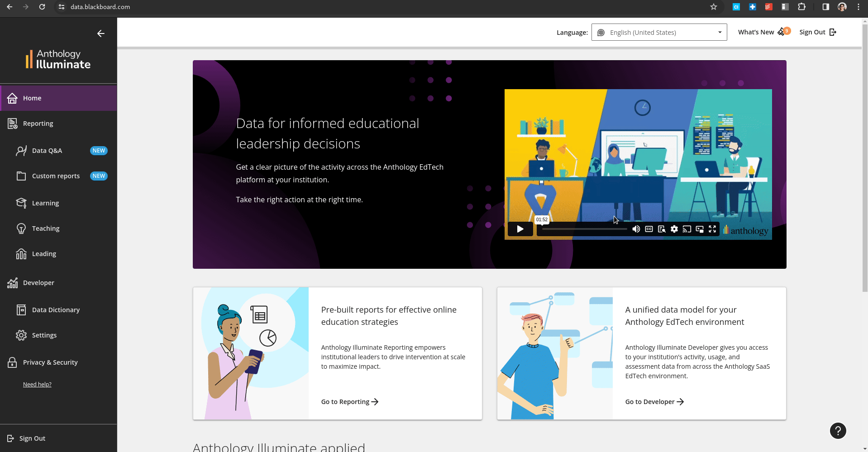Toggle closed captions on the video
Viewport: 868px width, 452px height.
(649, 229)
